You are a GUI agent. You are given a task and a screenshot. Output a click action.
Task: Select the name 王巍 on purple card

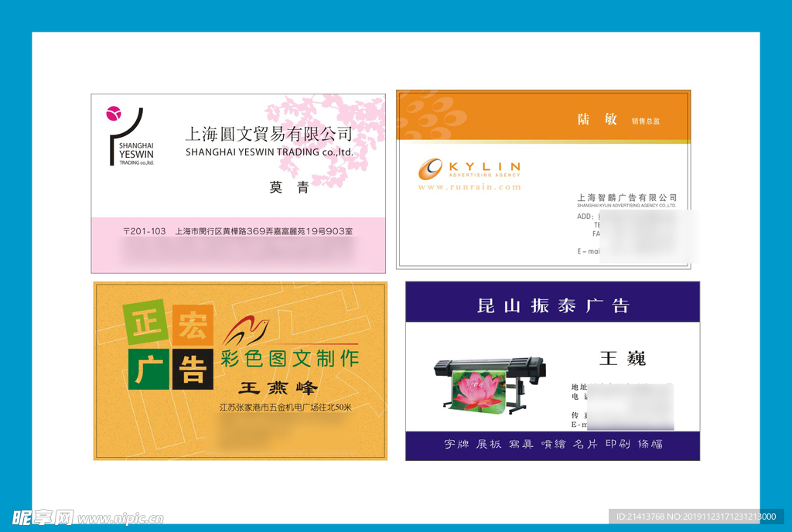pyautogui.click(x=622, y=358)
